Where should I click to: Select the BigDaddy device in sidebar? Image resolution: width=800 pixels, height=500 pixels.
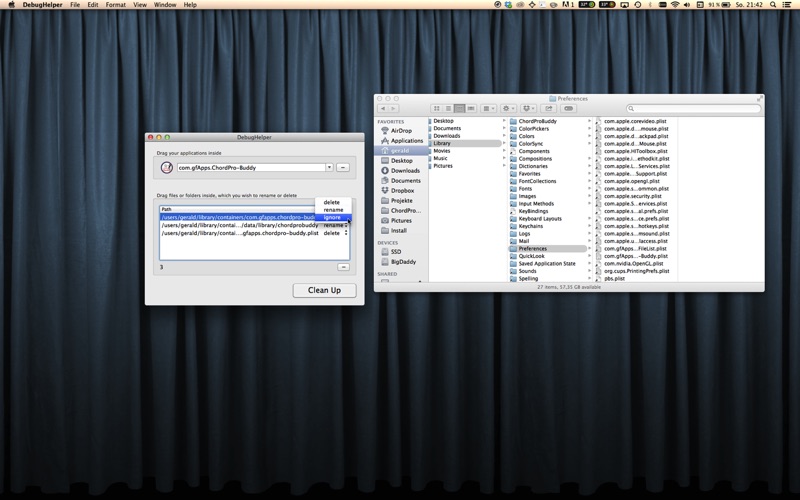pos(398,262)
